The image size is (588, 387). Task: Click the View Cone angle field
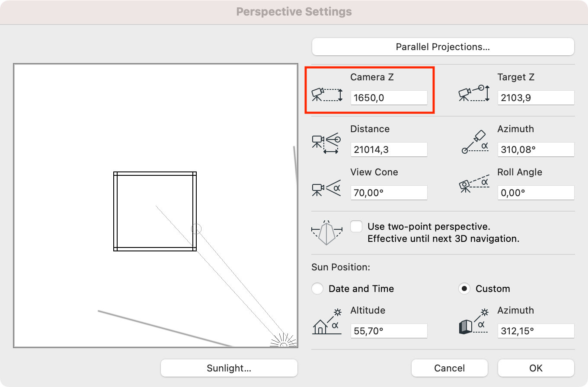coord(389,193)
